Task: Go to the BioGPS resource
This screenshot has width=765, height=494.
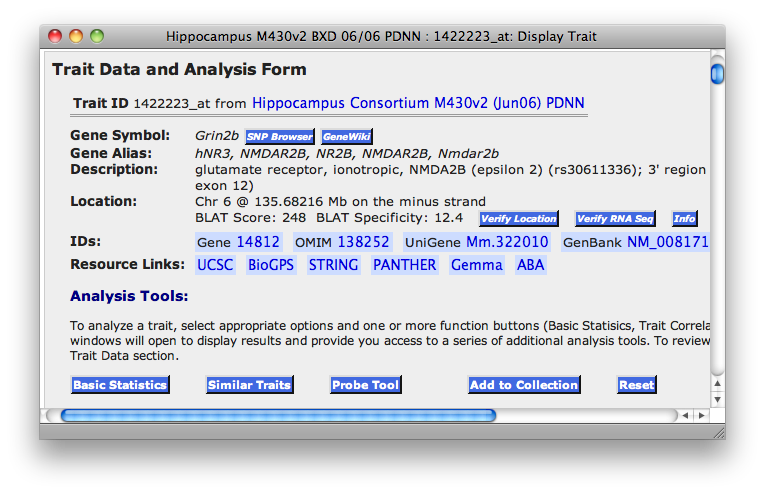Action: [272, 265]
